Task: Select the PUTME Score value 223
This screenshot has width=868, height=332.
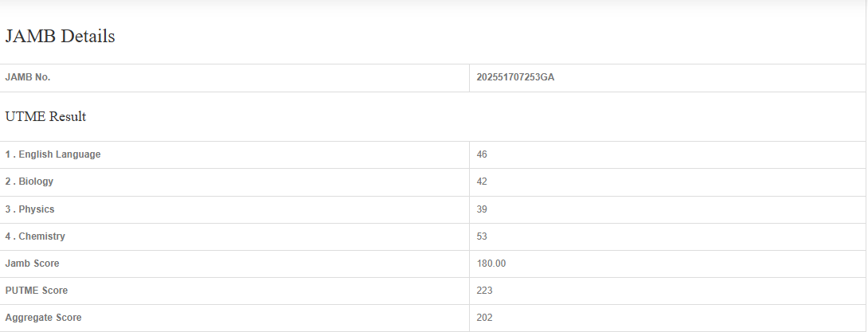Action: [484, 291]
